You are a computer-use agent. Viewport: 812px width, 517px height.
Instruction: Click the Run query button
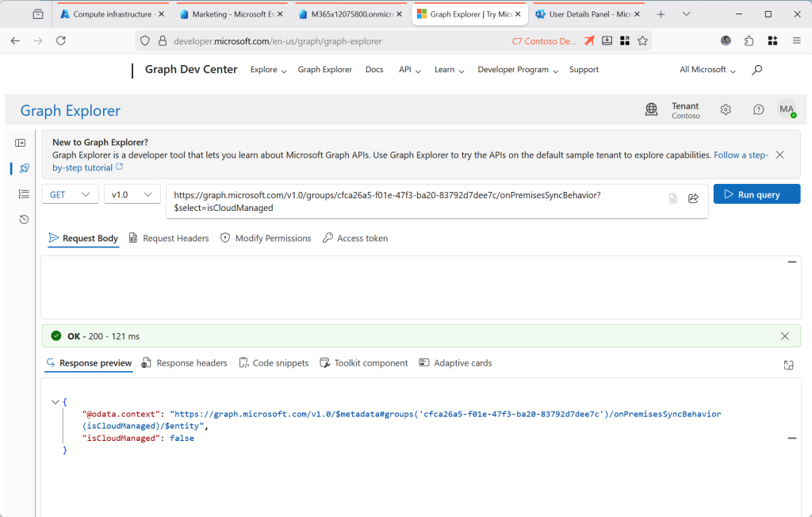click(756, 194)
